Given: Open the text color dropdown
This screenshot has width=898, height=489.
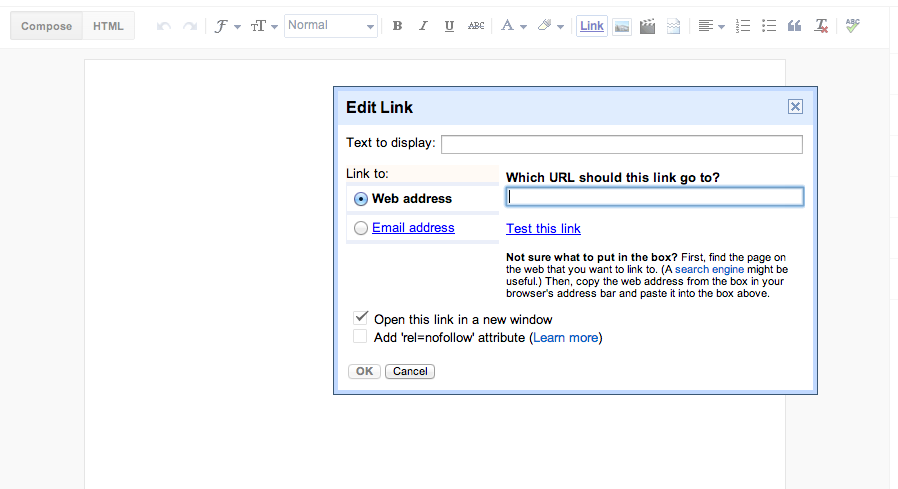Looking at the screenshot, I should click(x=514, y=26).
